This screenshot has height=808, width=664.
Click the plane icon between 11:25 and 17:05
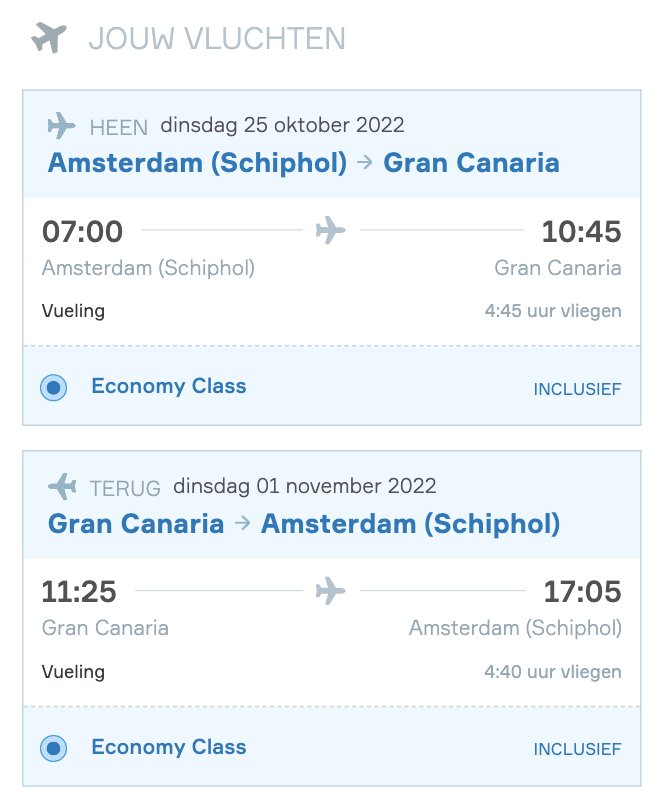[x=331, y=591]
